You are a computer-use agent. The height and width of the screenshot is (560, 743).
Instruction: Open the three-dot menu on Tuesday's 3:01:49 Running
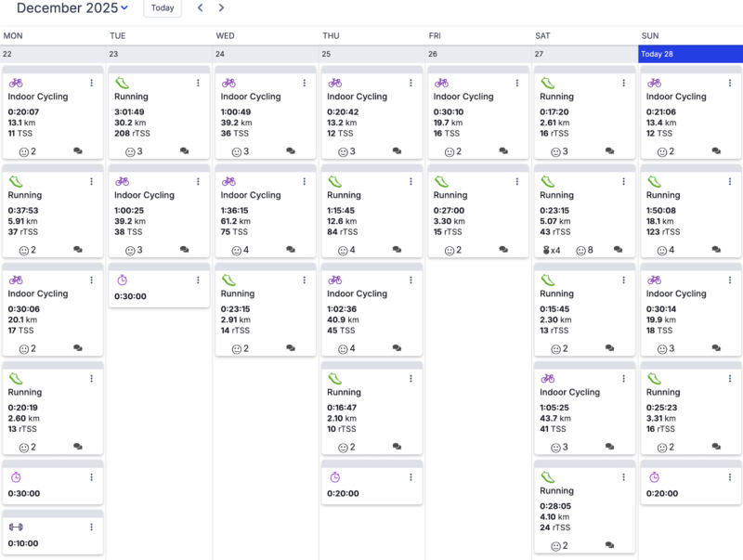pos(198,83)
